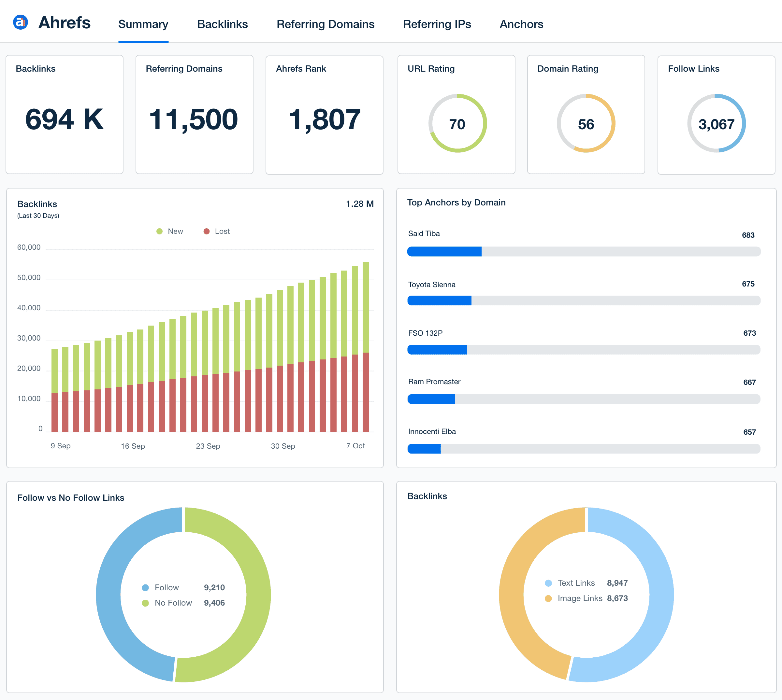Expand the Top Anchors by Domain panel
The width and height of the screenshot is (782, 700).
(x=456, y=203)
